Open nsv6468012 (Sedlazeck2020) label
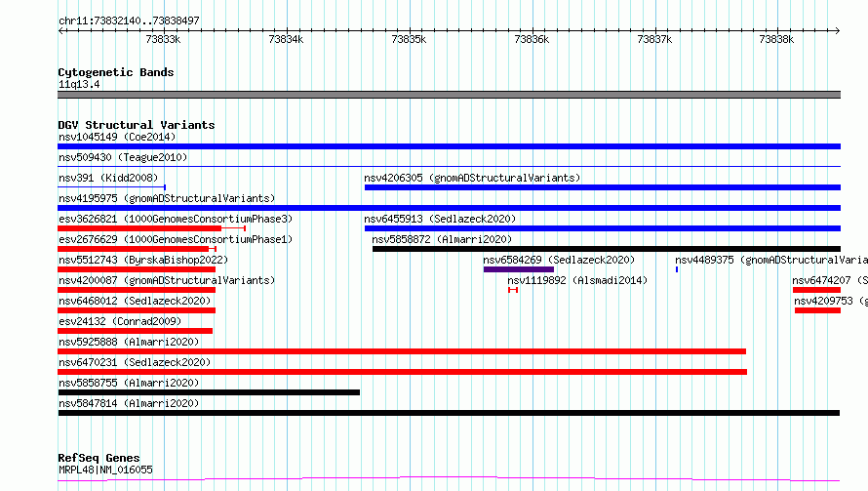Viewport: 868px width, 491px height. 135,301
